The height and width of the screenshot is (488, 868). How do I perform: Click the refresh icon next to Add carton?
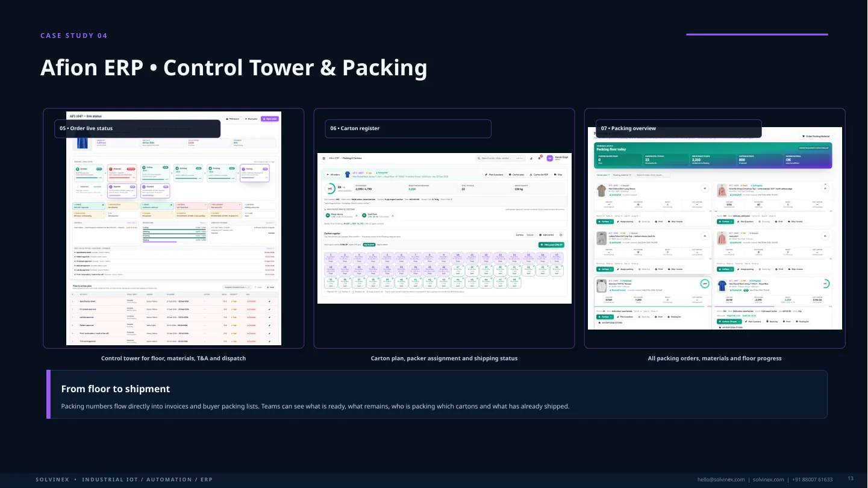pyautogui.click(x=561, y=234)
